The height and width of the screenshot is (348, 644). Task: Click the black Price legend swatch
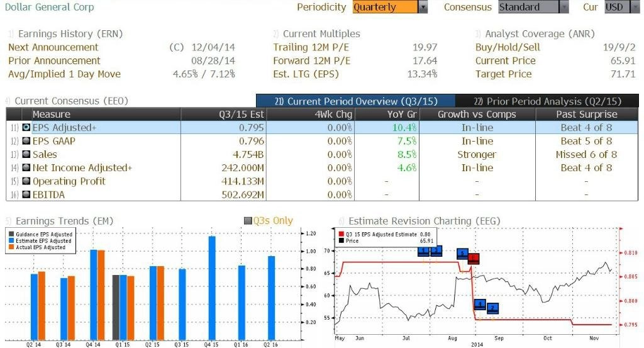[341, 241]
